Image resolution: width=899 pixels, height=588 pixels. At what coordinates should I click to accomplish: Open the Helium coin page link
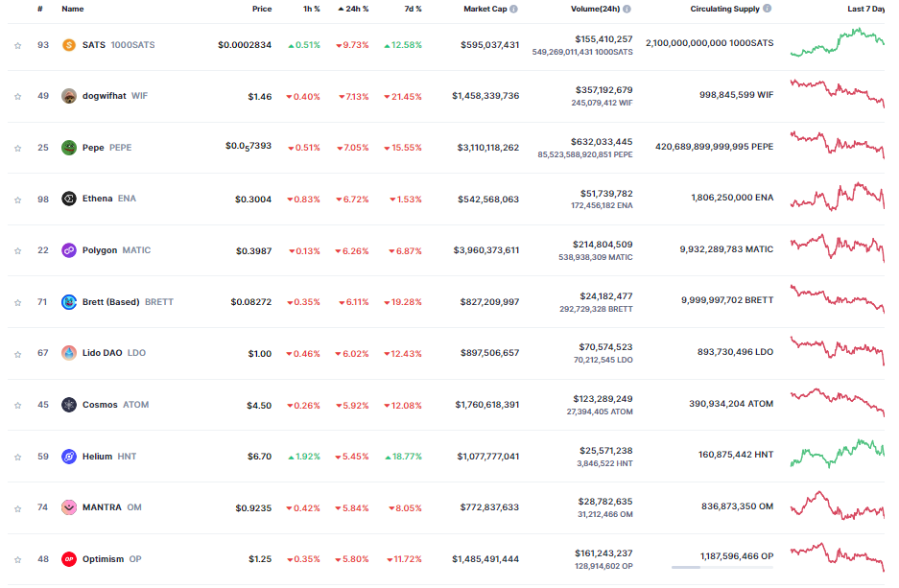pos(109,457)
